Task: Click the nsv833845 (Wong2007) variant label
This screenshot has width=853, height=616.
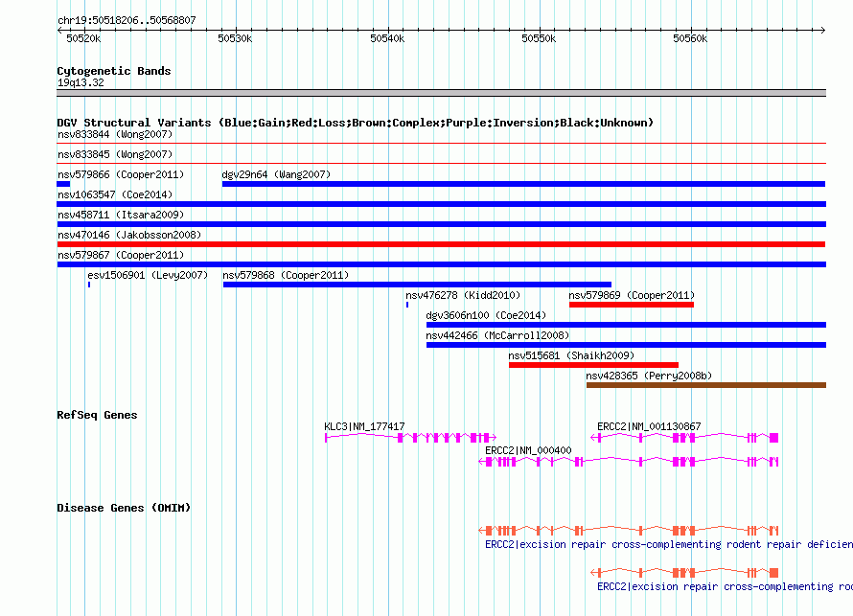Action: pyautogui.click(x=115, y=154)
